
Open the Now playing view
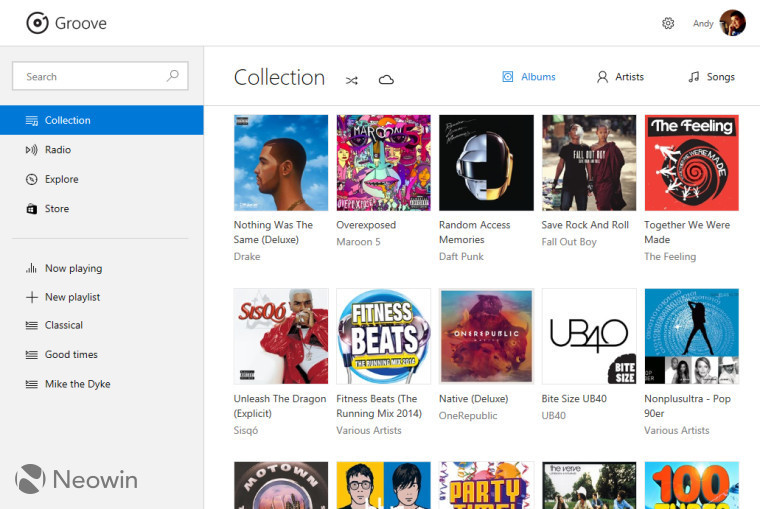tap(102, 268)
